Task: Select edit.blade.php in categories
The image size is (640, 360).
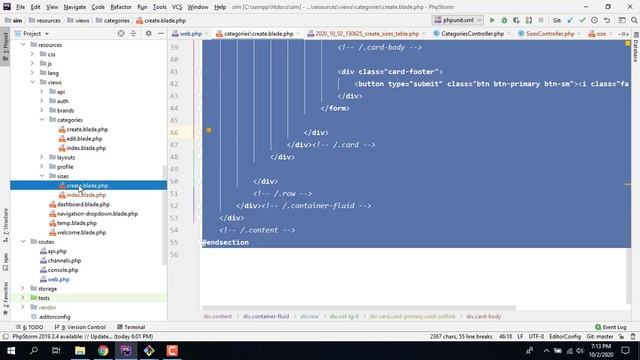Action: 84,138
